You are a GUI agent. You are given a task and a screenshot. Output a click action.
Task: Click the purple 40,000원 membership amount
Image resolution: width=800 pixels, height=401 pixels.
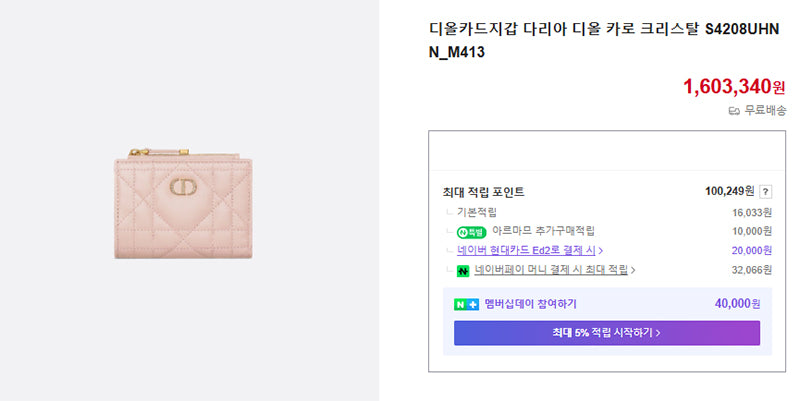(737, 304)
